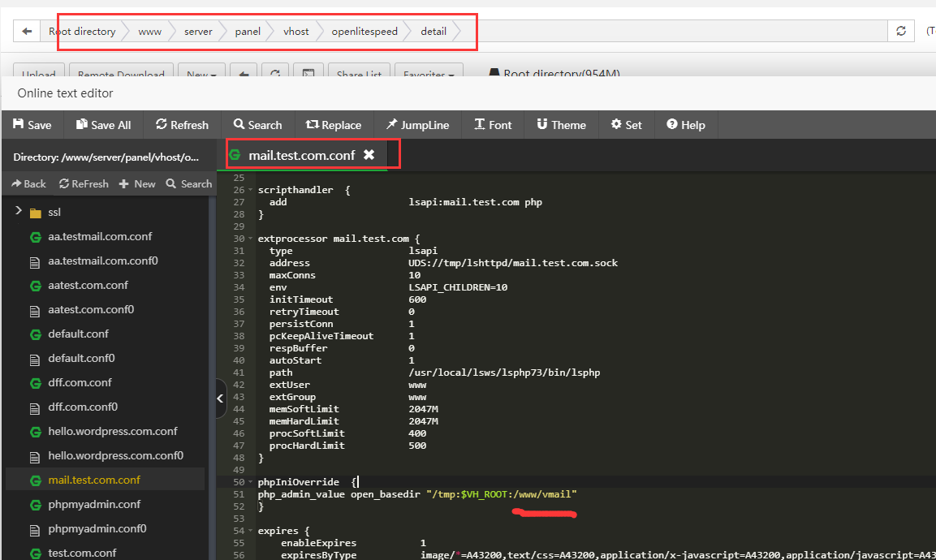
Task: Expand the ssl folder
Action: (18, 212)
